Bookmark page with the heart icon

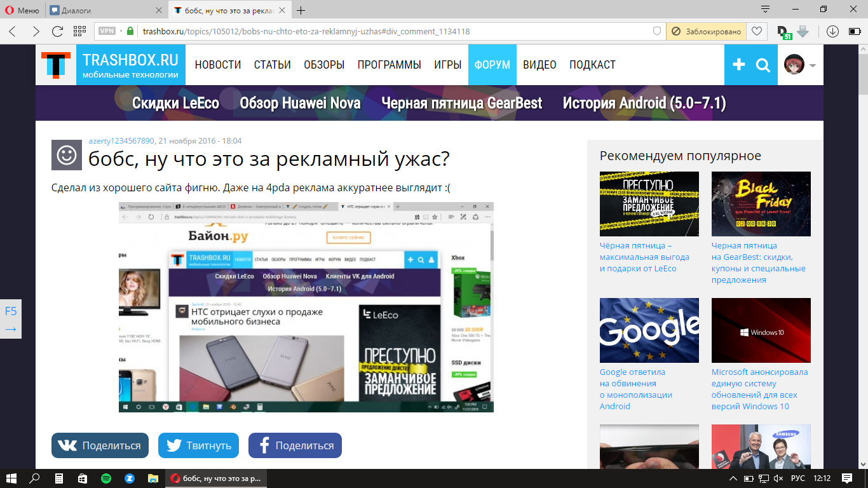coord(756,31)
